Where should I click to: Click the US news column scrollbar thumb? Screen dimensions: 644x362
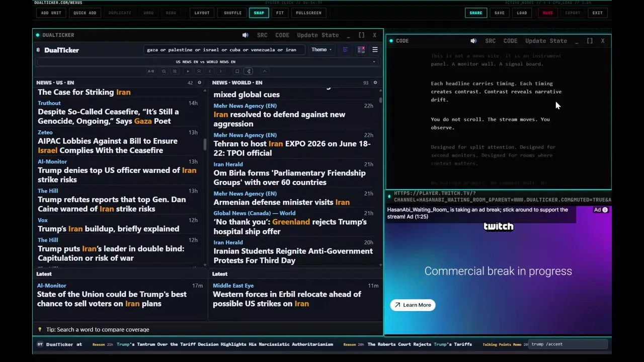tap(205, 144)
